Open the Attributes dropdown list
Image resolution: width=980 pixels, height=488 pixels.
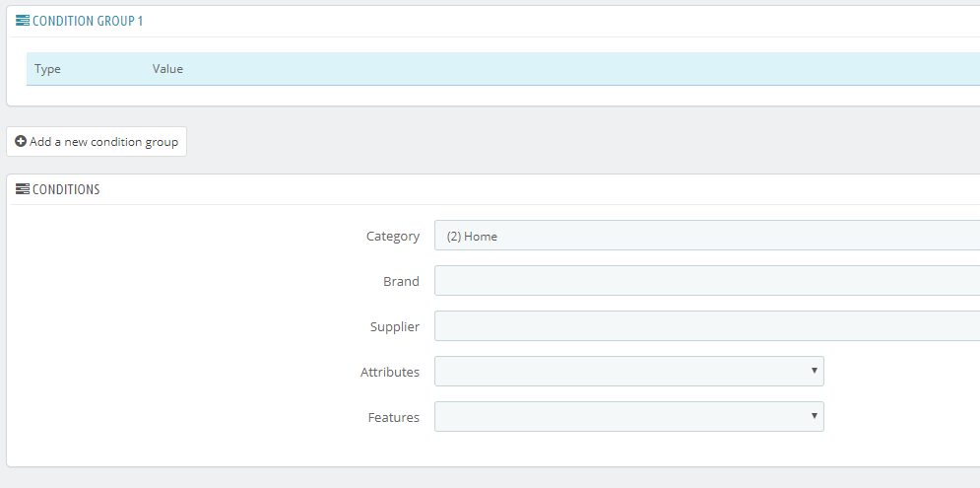(621, 372)
